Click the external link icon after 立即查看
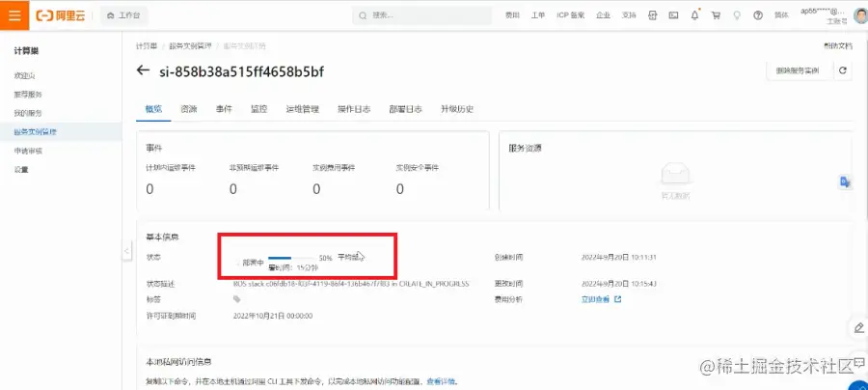868x390 pixels. (x=618, y=299)
